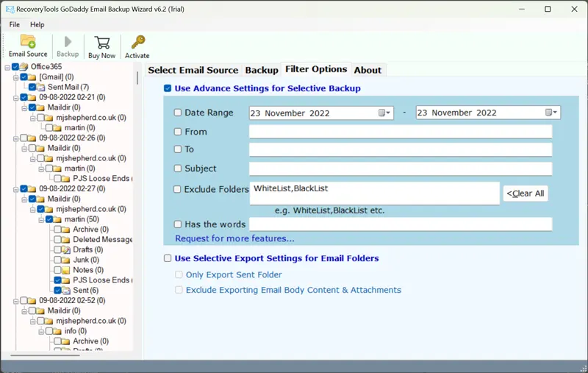The height and width of the screenshot is (373, 588).
Task: Check the Exclude Folders option
Action: pyautogui.click(x=178, y=189)
